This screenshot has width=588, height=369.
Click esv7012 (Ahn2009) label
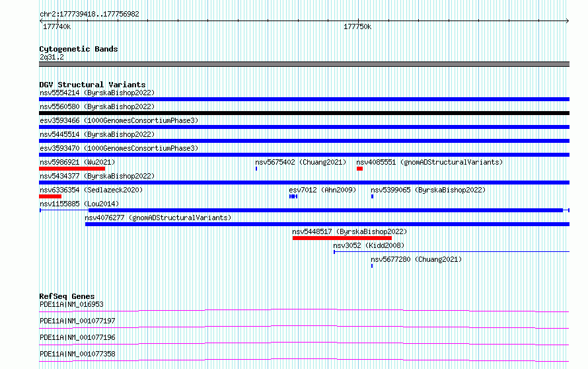click(322, 190)
